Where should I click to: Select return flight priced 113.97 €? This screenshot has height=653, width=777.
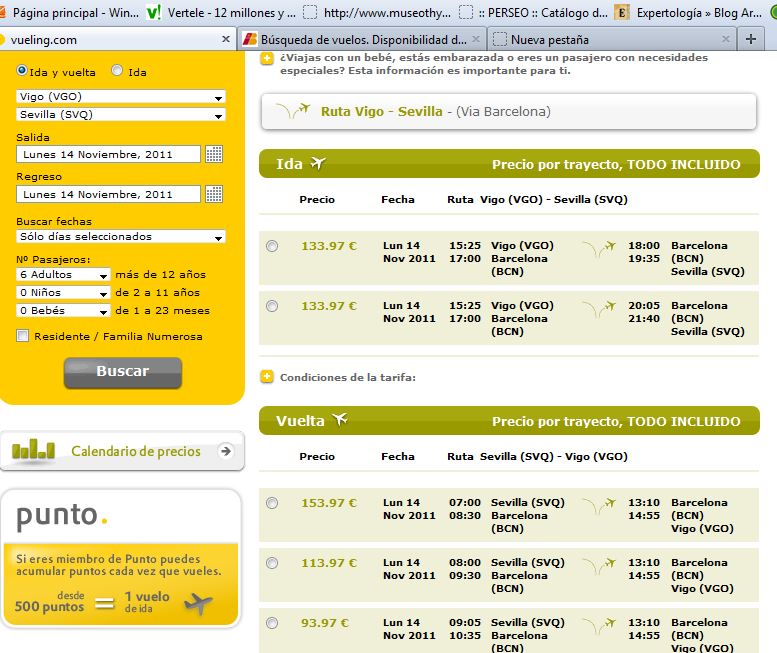coord(272,563)
